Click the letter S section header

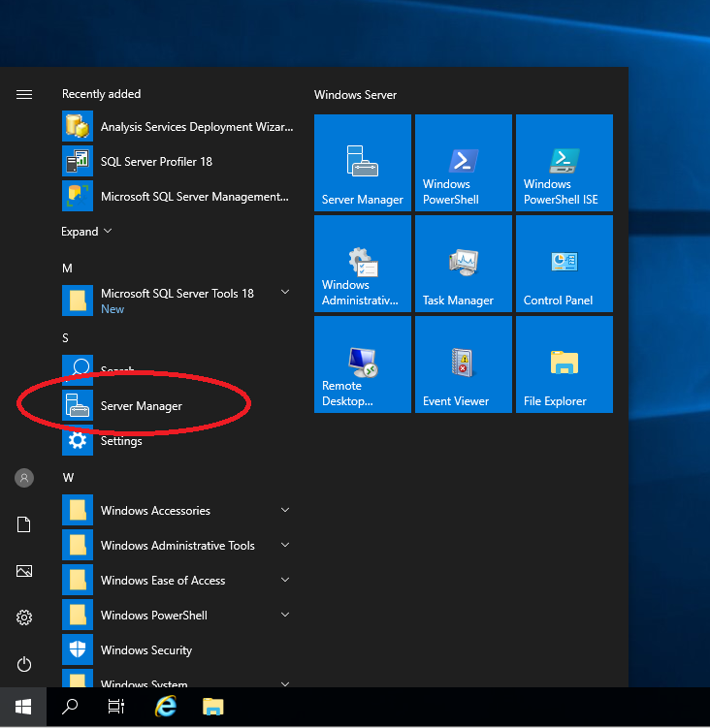click(x=66, y=338)
